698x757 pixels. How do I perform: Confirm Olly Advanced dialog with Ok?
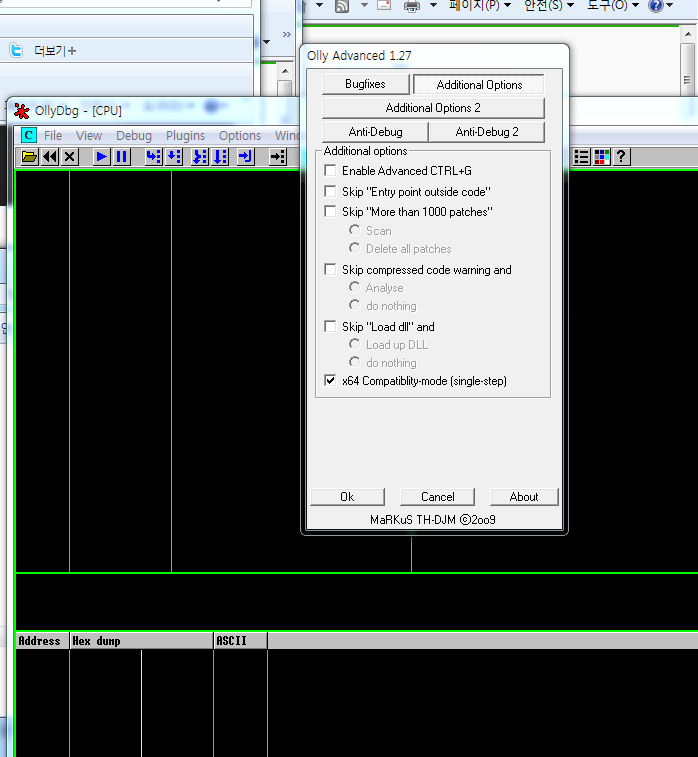pos(347,497)
